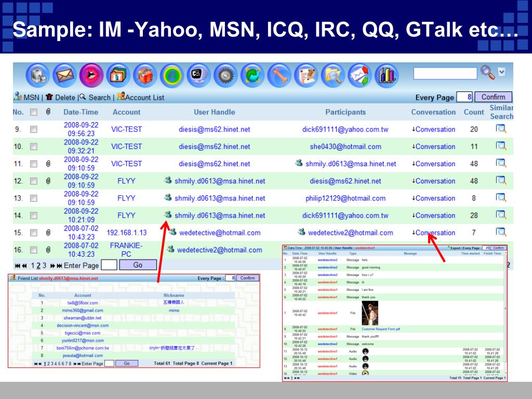This screenshot has width=532, height=399.
Task: Open the command console monitor icon
Action: pyautogui.click(x=198, y=75)
